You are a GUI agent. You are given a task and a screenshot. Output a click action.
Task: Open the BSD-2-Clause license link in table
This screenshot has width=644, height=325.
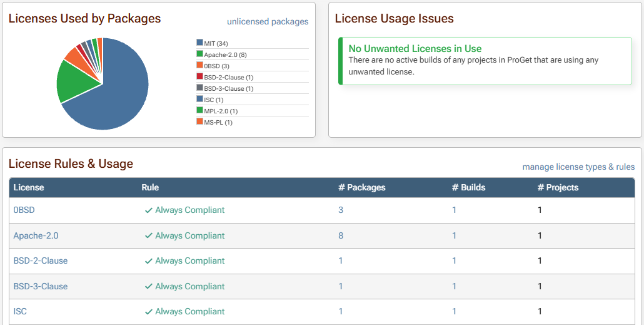41,261
